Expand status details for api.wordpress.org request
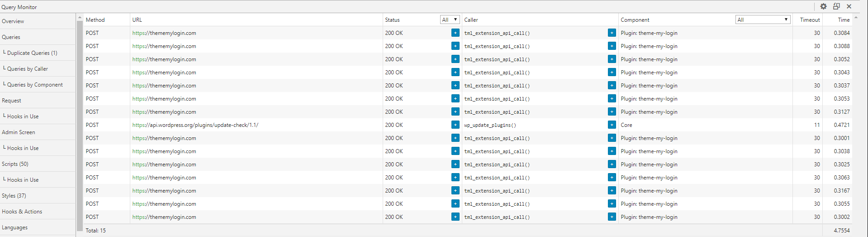The image size is (868, 237). coord(455,125)
